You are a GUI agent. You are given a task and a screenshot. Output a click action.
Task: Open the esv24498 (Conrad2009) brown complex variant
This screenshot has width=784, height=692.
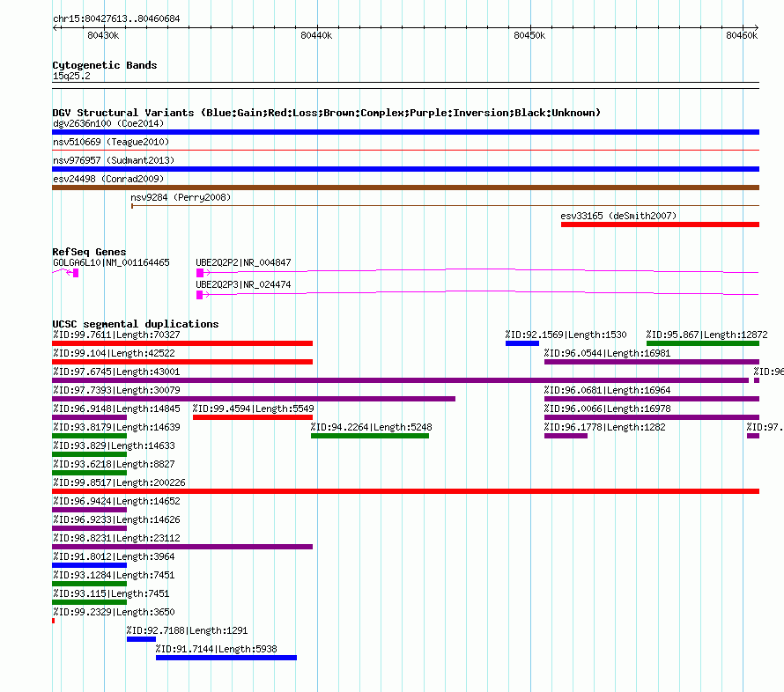(405, 188)
